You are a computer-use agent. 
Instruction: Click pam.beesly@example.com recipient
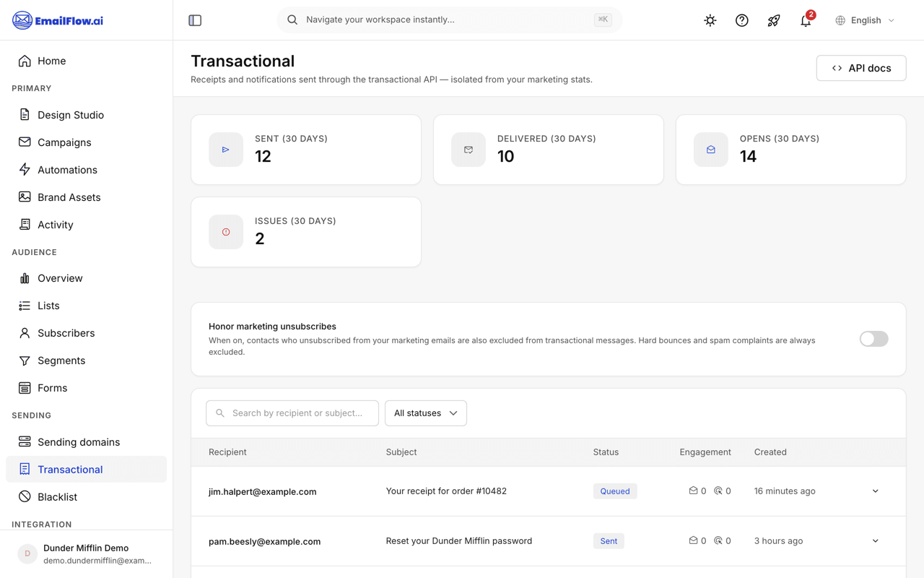click(264, 541)
